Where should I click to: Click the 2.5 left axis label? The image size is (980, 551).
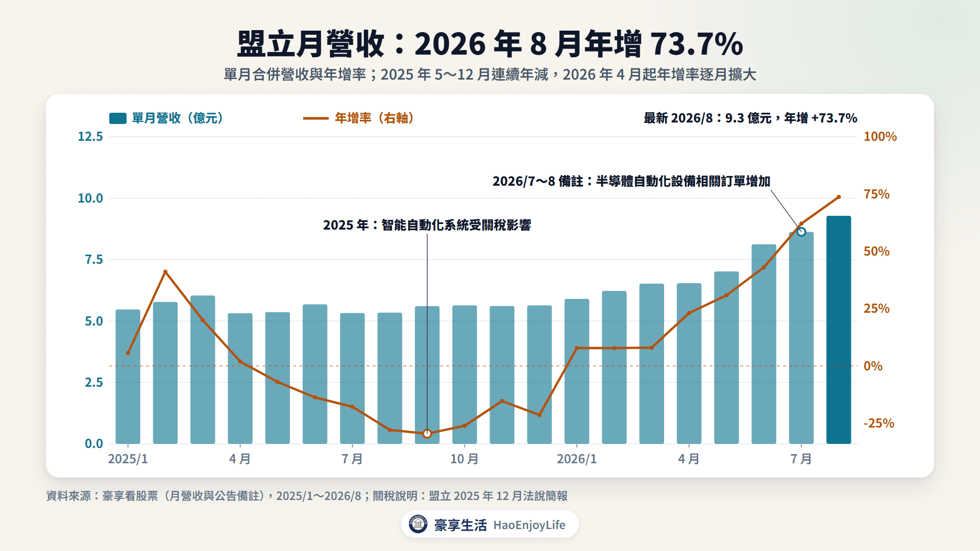(94, 383)
